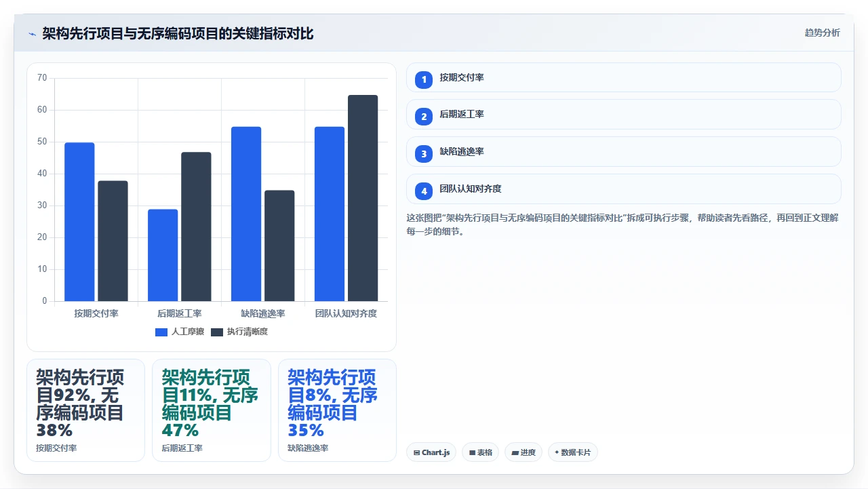Click the trend icon beside the title
Image resolution: width=868 pixels, height=489 pixels.
pyautogui.click(x=32, y=34)
